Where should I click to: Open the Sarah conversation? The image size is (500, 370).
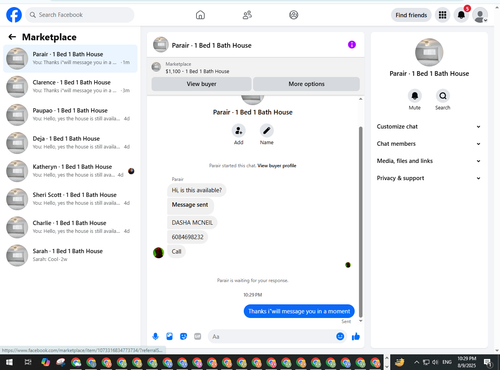click(x=70, y=255)
